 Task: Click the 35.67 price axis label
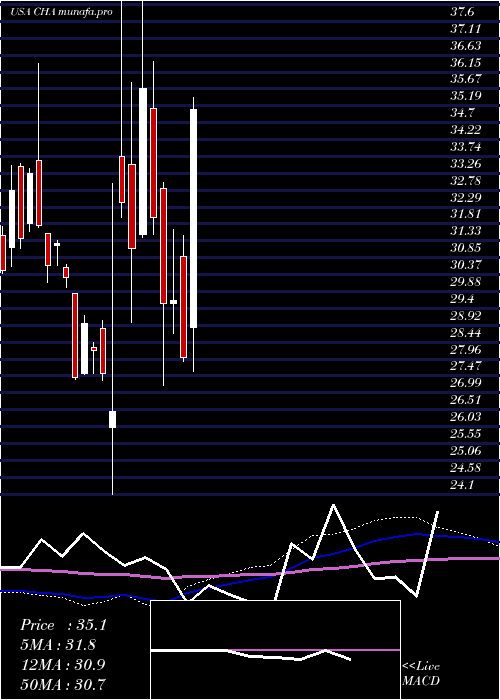tap(466, 79)
